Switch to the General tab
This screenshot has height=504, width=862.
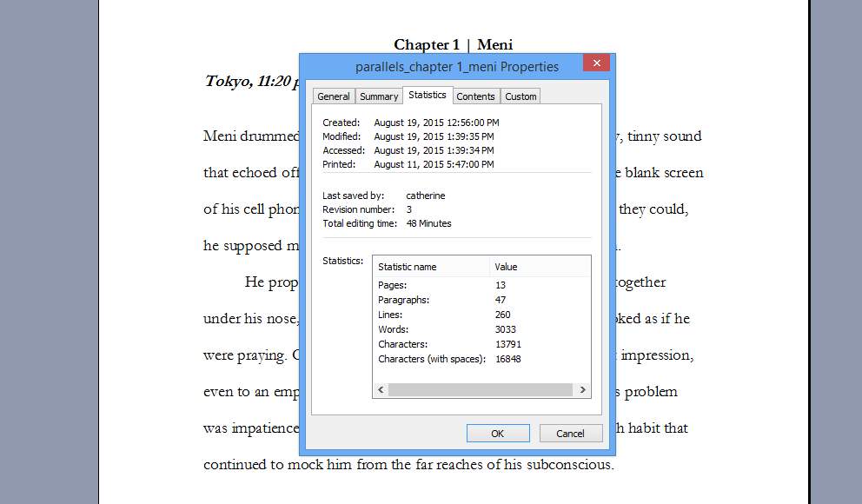coord(334,96)
